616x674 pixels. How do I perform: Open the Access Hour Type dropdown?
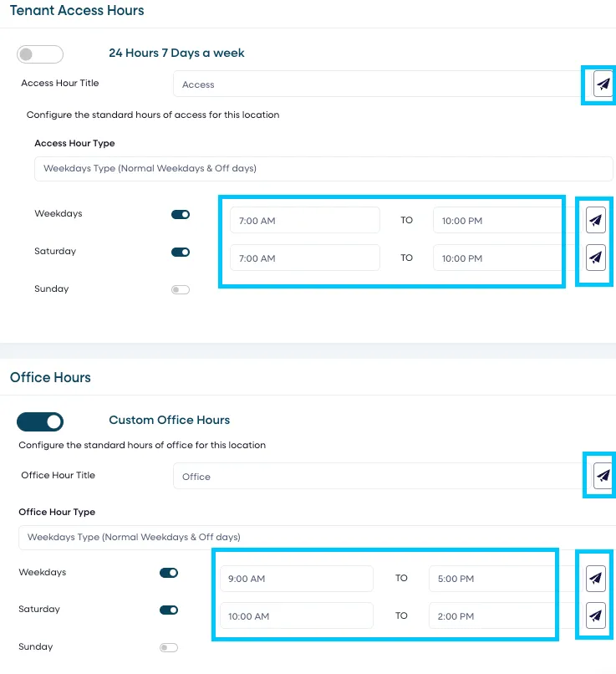click(323, 169)
